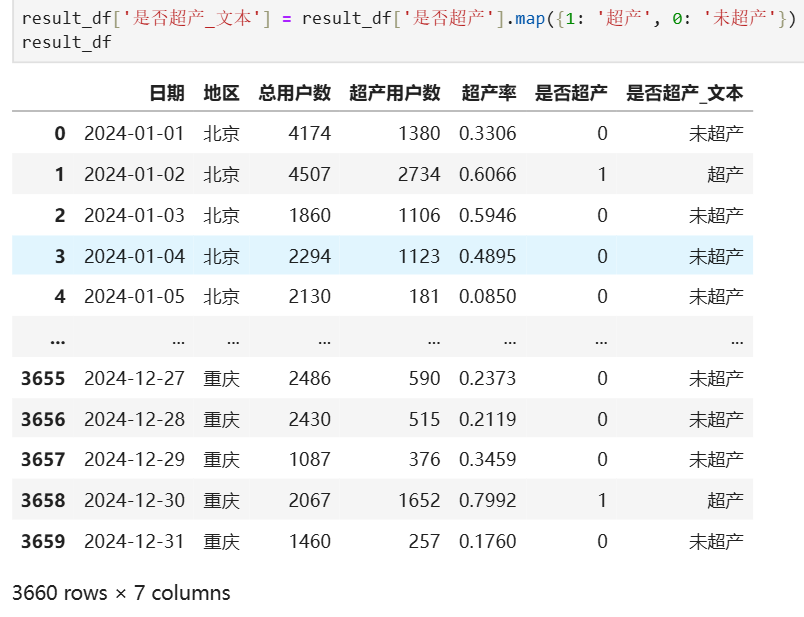Click overproduction users value 376
Image resolution: width=804 pixels, height=617 pixels.
point(425,460)
